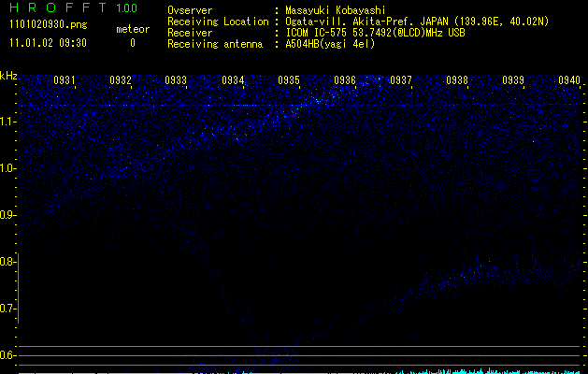
Task: Click the date stamp 11.01.02 09:30
Action: (48, 43)
